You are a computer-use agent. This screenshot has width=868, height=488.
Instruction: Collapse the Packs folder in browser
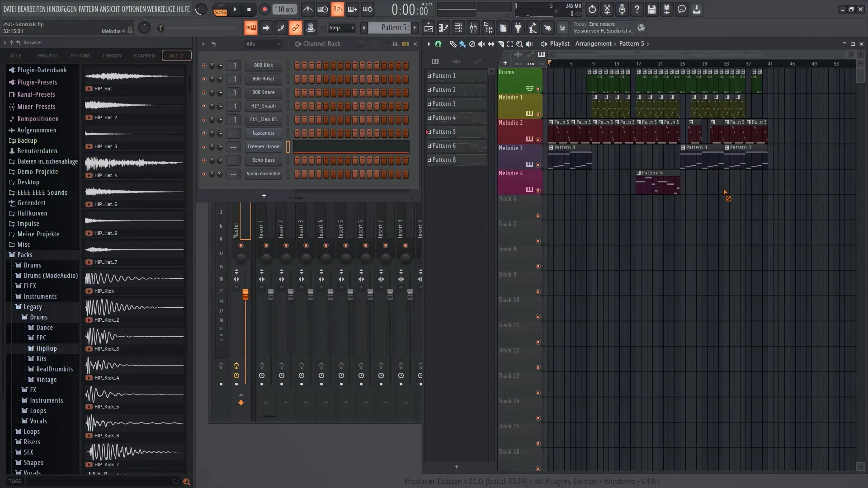click(x=25, y=255)
